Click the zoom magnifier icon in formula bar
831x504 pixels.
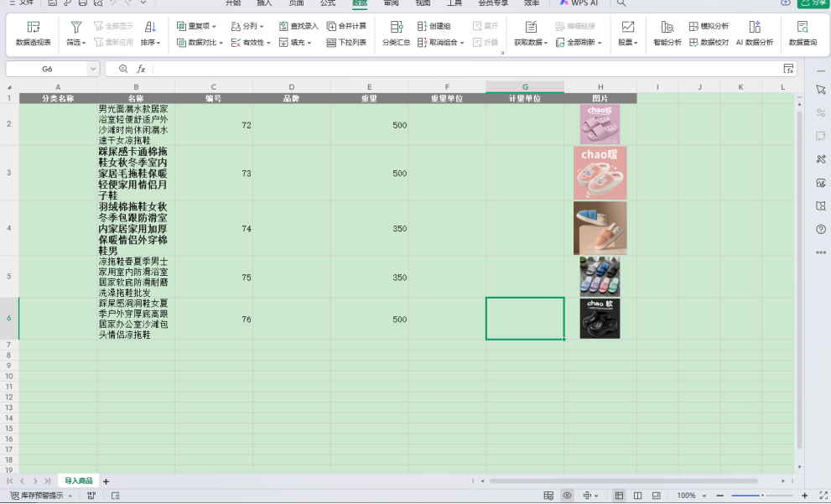click(123, 69)
